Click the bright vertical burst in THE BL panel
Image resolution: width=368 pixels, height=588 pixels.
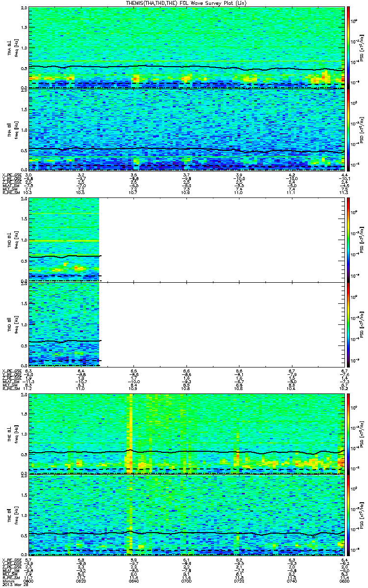pos(130,433)
